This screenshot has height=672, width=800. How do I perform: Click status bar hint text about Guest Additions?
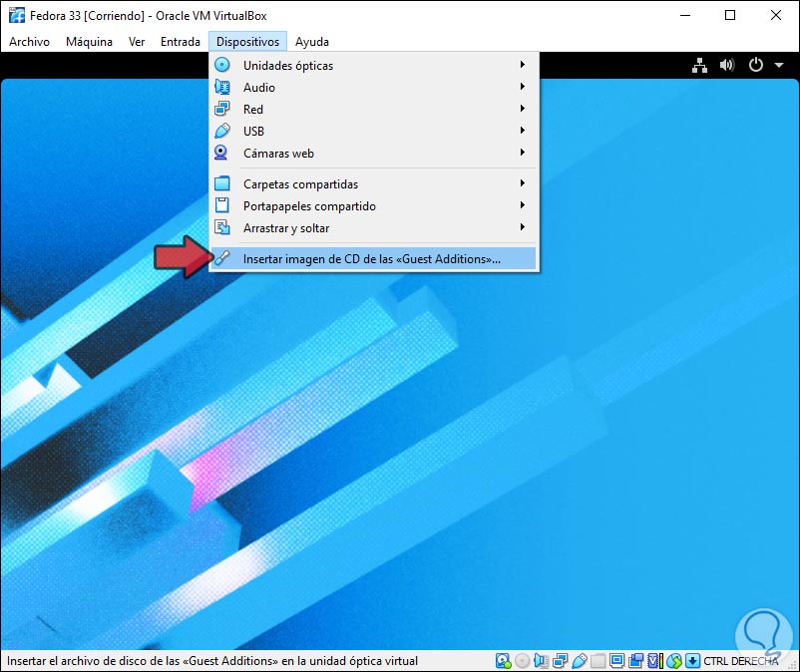coord(212,661)
